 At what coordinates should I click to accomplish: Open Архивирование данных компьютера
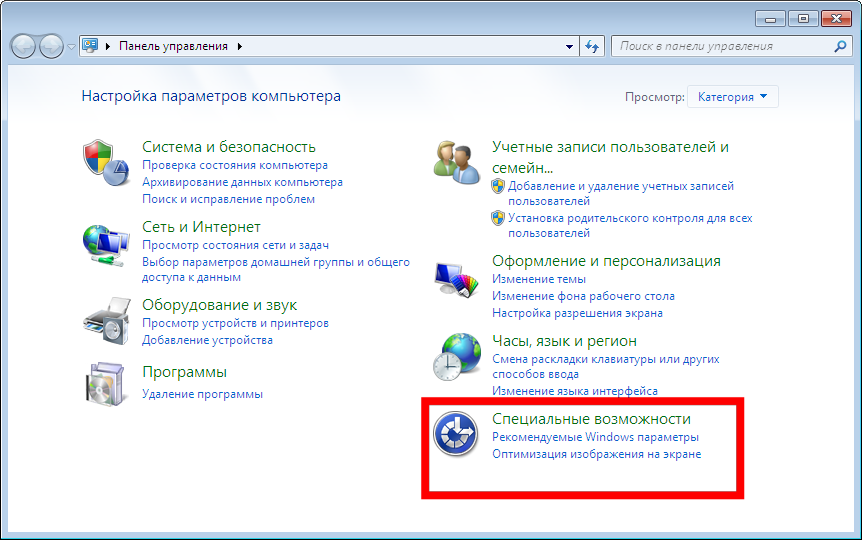pyautogui.click(x=242, y=182)
